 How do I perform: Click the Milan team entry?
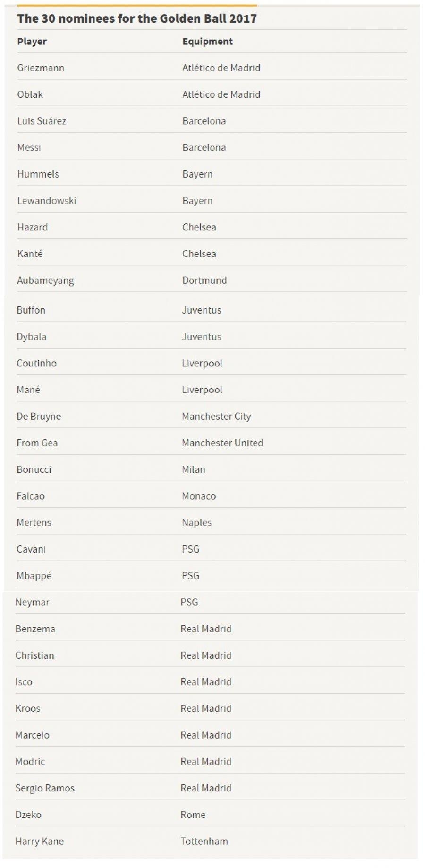click(x=194, y=469)
